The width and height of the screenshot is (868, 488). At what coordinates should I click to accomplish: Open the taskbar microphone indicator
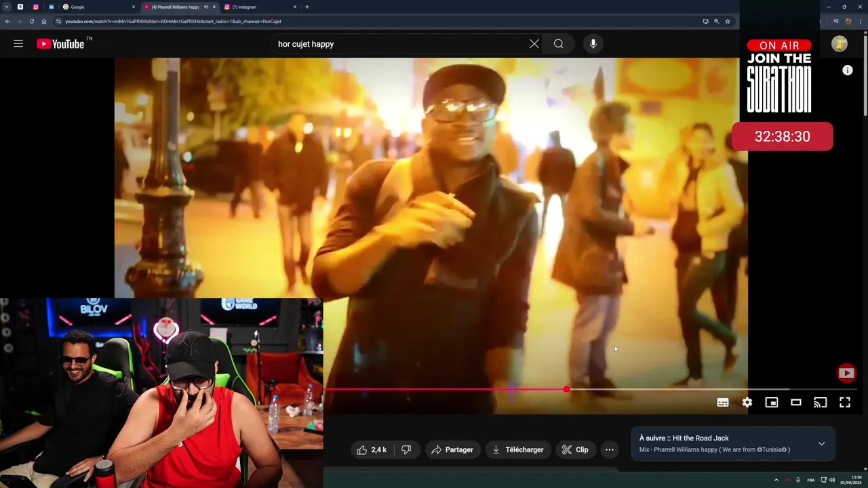pyautogui.click(x=797, y=480)
